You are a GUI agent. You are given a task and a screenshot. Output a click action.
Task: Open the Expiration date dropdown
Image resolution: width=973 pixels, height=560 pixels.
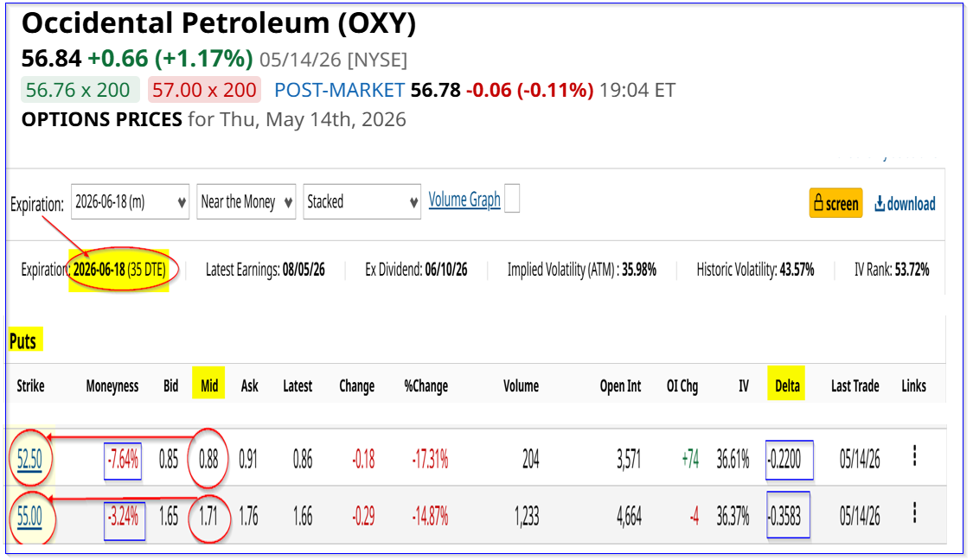coord(131,202)
